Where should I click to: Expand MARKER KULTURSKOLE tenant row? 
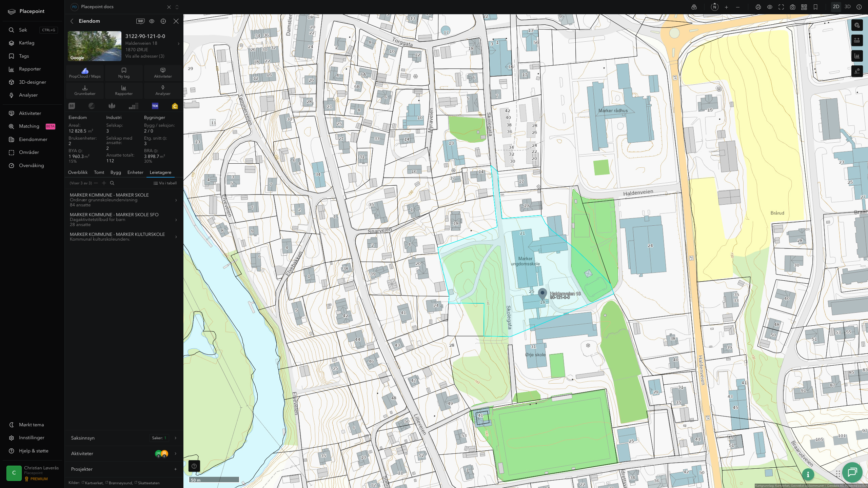coord(123,237)
